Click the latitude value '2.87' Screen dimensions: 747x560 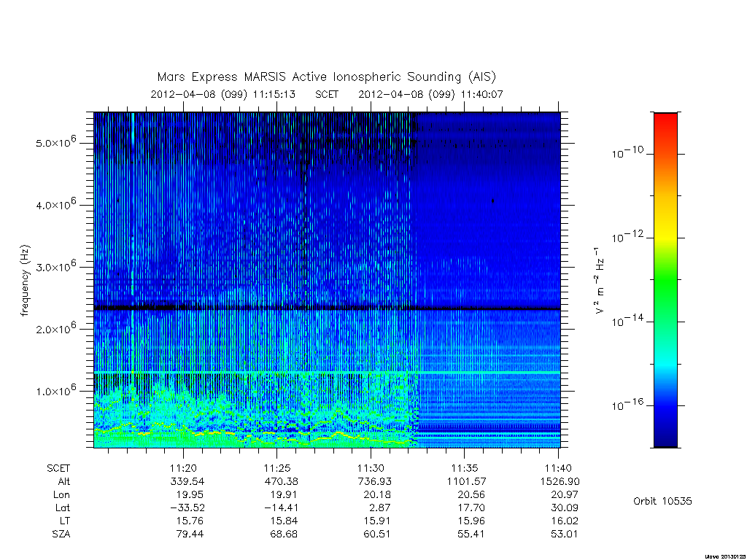tap(379, 508)
